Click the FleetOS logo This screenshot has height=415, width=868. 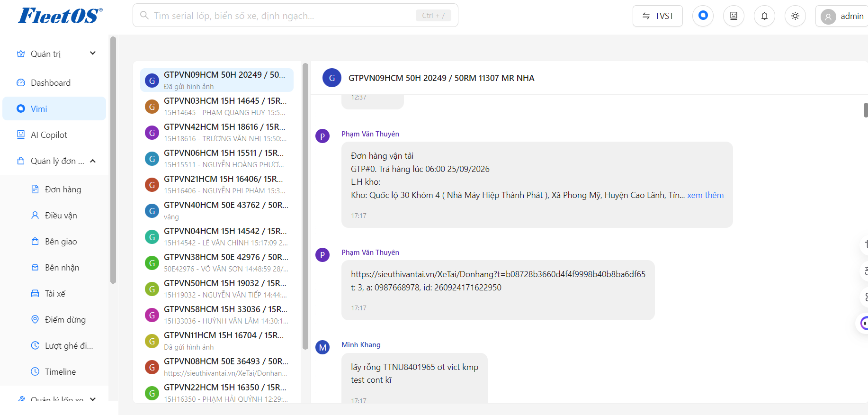click(60, 16)
